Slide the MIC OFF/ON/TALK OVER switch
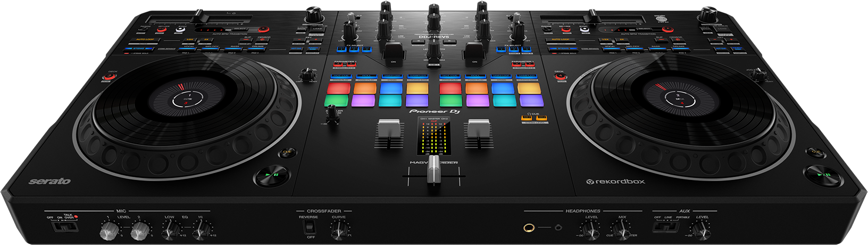 (64, 226)
